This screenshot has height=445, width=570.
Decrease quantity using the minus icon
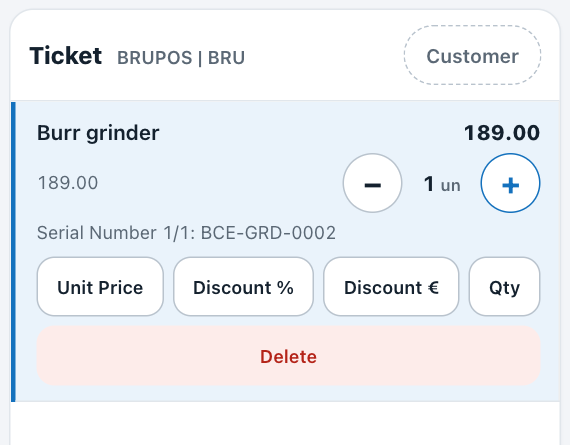click(372, 183)
